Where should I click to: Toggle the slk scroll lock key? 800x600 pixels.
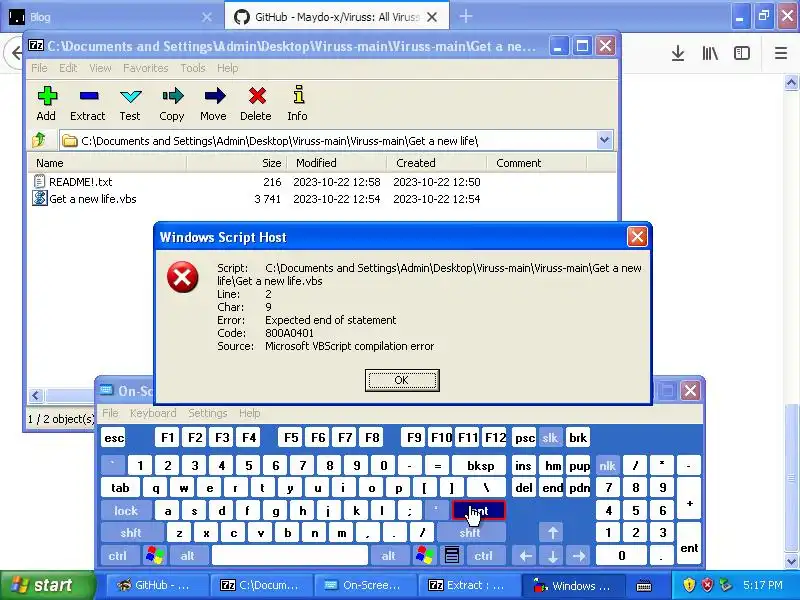click(550, 437)
